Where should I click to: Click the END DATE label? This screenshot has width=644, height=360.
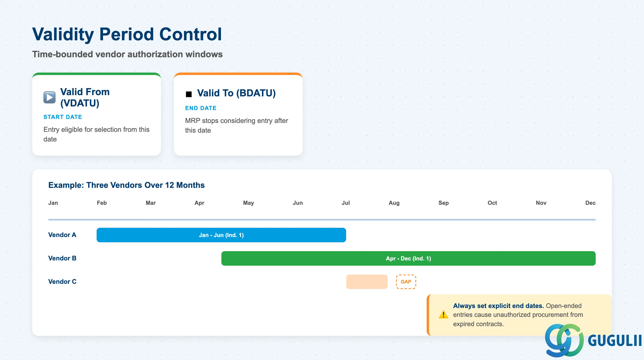point(201,108)
